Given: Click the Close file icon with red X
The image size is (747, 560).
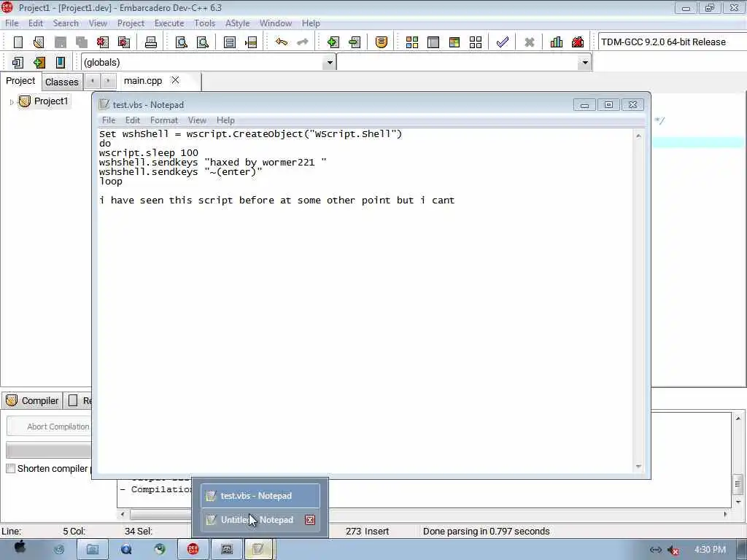Looking at the screenshot, I should [102, 42].
